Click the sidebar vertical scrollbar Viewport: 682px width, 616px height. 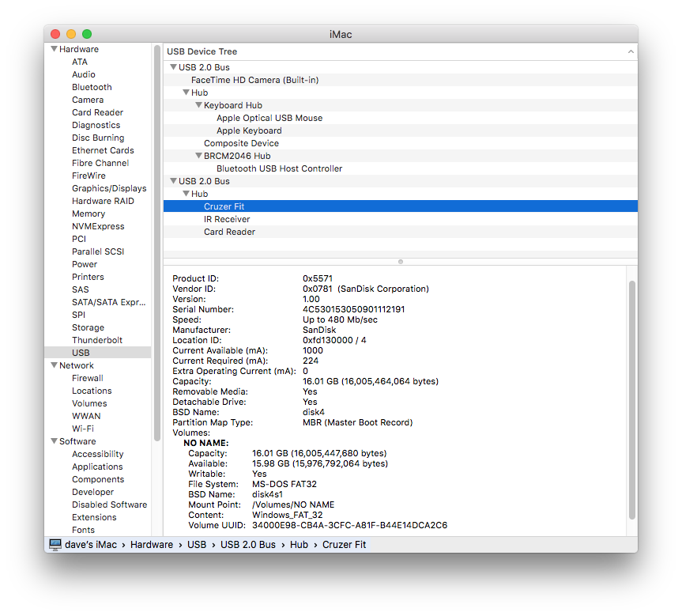click(x=157, y=243)
